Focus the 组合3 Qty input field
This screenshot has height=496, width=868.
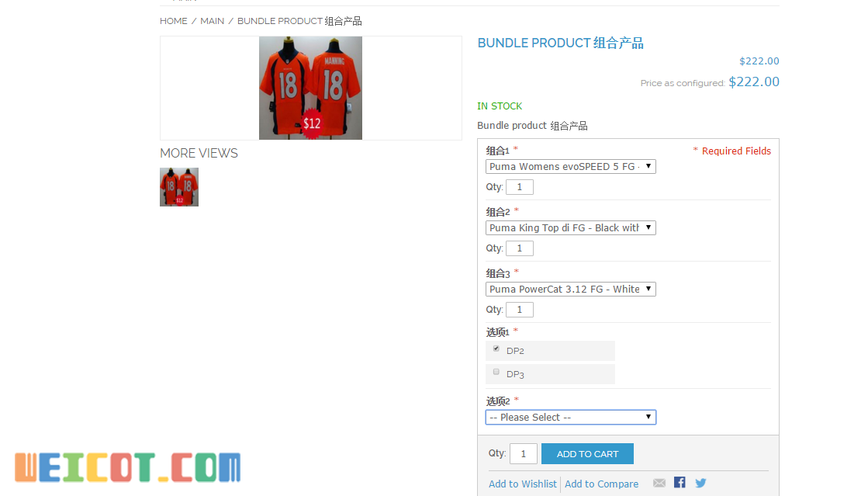click(520, 309)
